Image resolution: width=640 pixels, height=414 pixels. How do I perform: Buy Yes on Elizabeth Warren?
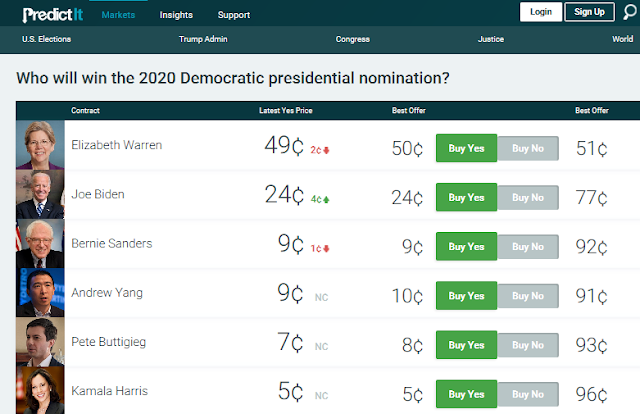(466, 149)
